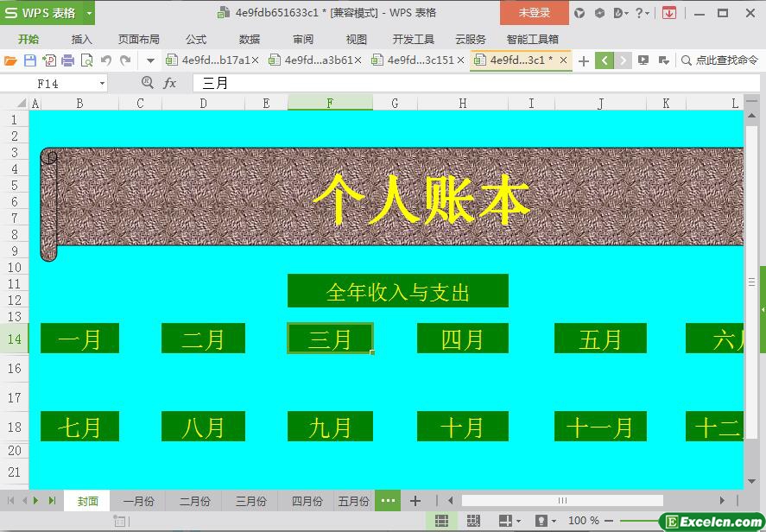Click the Save icon in quick toolbar
Image resolution: width=766 pixels, height=532 pixels.
[30, 60]
